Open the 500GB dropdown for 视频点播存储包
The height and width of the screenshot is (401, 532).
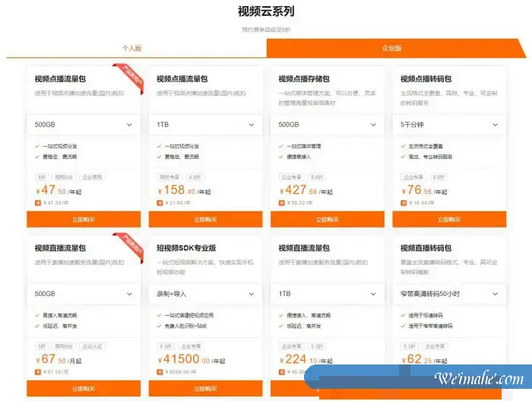(x=328, y=124)
